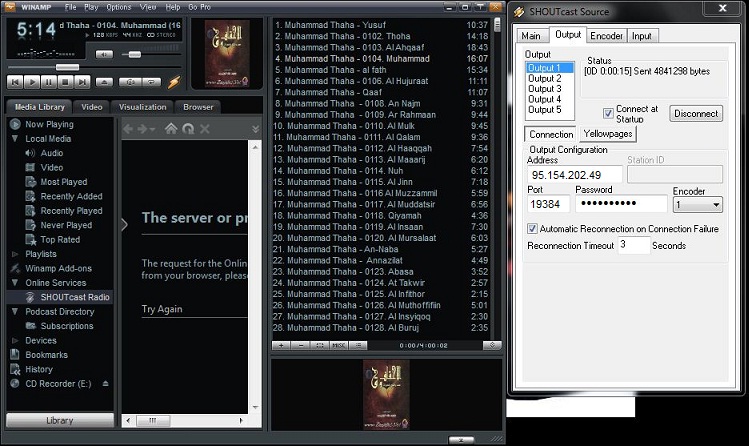This screenshot has height=446, width=749.
Task: Open the Help menu in Winamp
Action: [172, 7]
